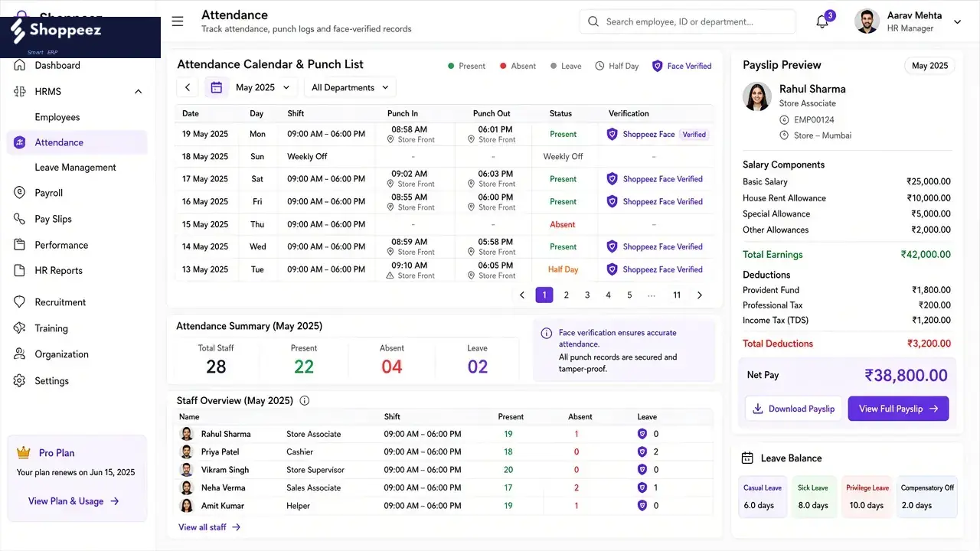Click the Organization icon in sidebar
Viewport: 980px width, 551px height.
point(20,354)
